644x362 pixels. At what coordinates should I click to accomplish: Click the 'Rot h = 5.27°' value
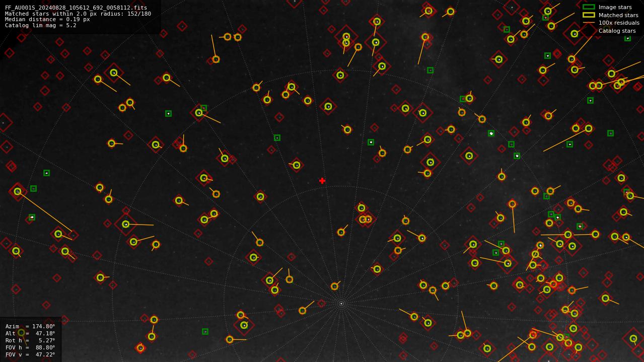point(30,340)
